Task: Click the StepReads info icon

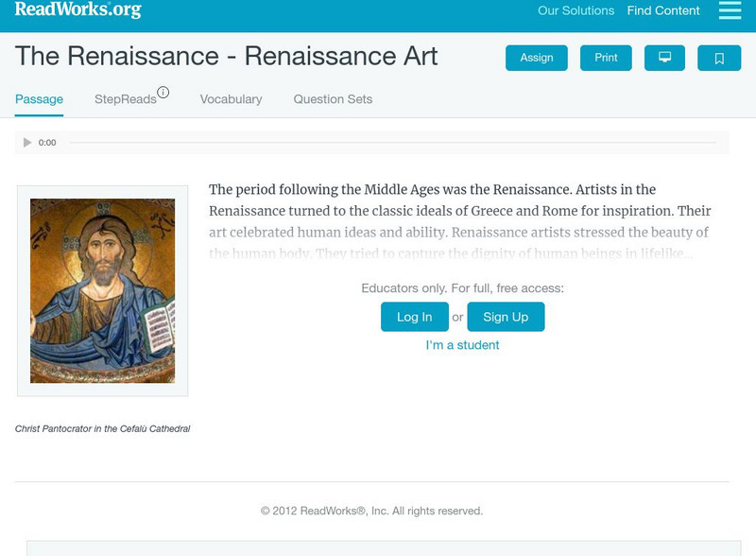Action: [163, 93]
